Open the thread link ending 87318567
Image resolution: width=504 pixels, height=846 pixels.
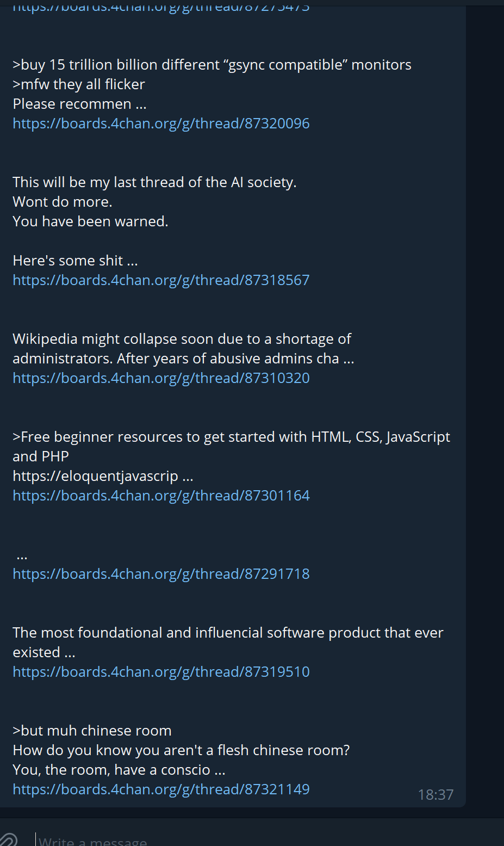[161, 280]
